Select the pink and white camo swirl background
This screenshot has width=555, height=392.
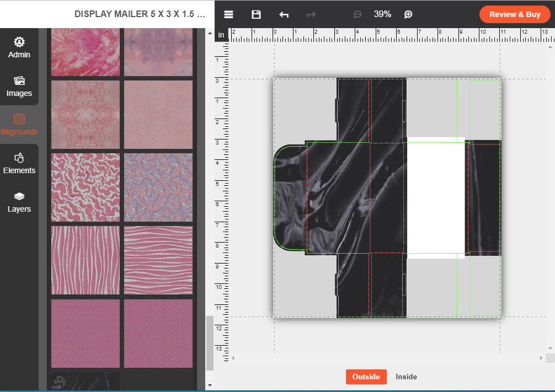click(86, 187)
